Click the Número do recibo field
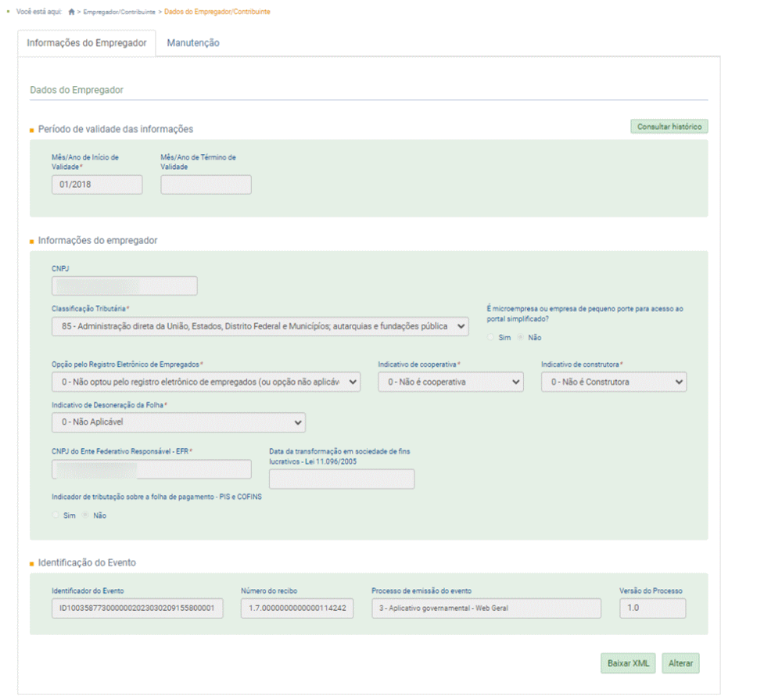Image resolution: width=782 pixels, height=700 pixels. pos(296,608)
